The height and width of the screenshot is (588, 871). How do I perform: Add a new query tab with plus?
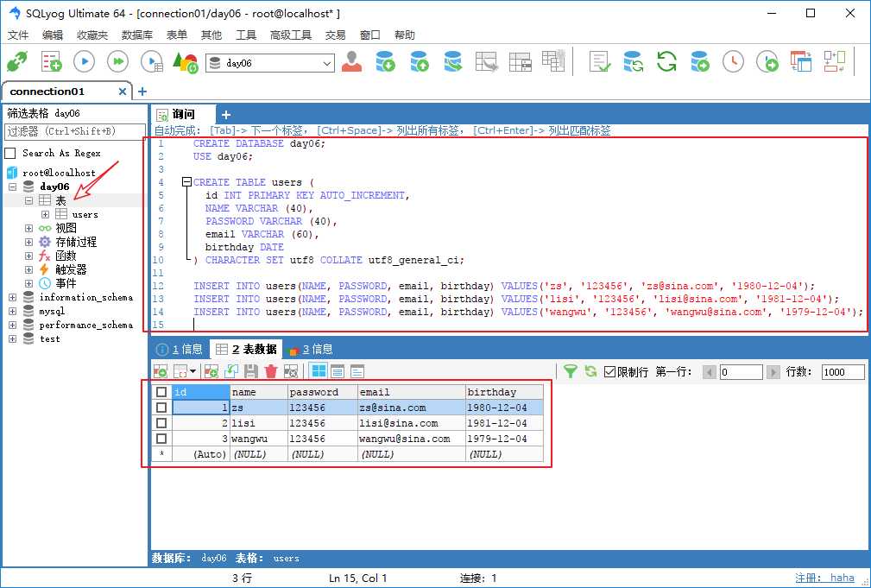tap(225, 115)
